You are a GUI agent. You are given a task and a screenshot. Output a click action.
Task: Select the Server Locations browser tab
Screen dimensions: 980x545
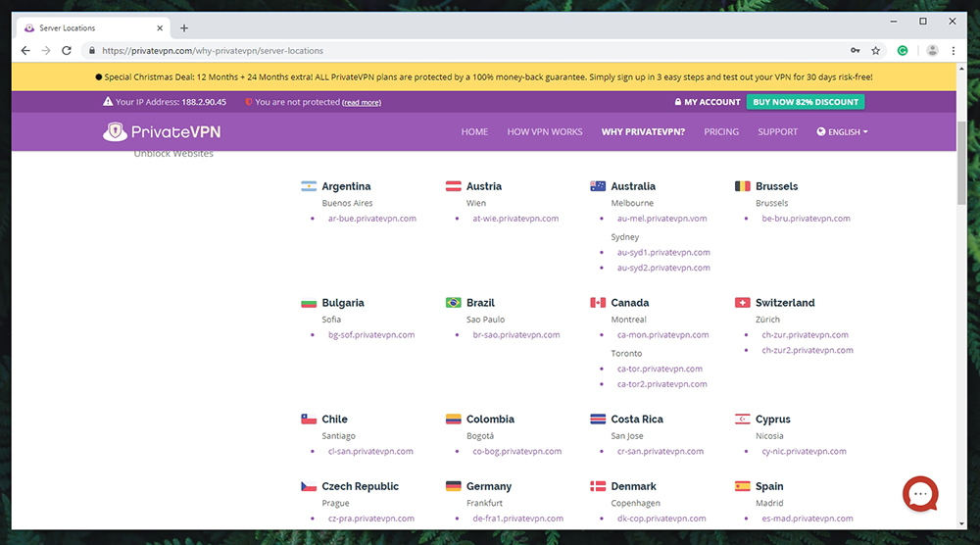point(94,28)
